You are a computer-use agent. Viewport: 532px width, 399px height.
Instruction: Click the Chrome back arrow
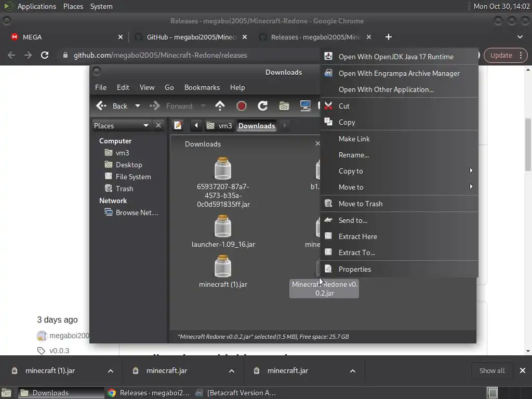[11, 55]
